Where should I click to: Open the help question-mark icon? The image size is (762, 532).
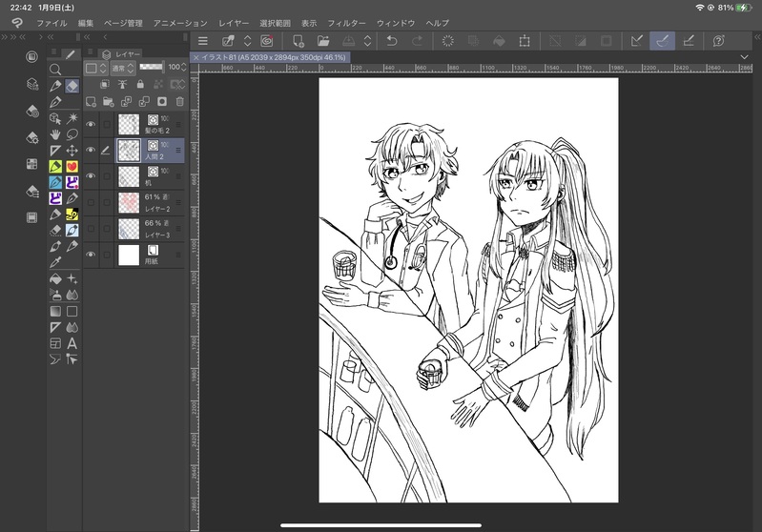(719, 41)
